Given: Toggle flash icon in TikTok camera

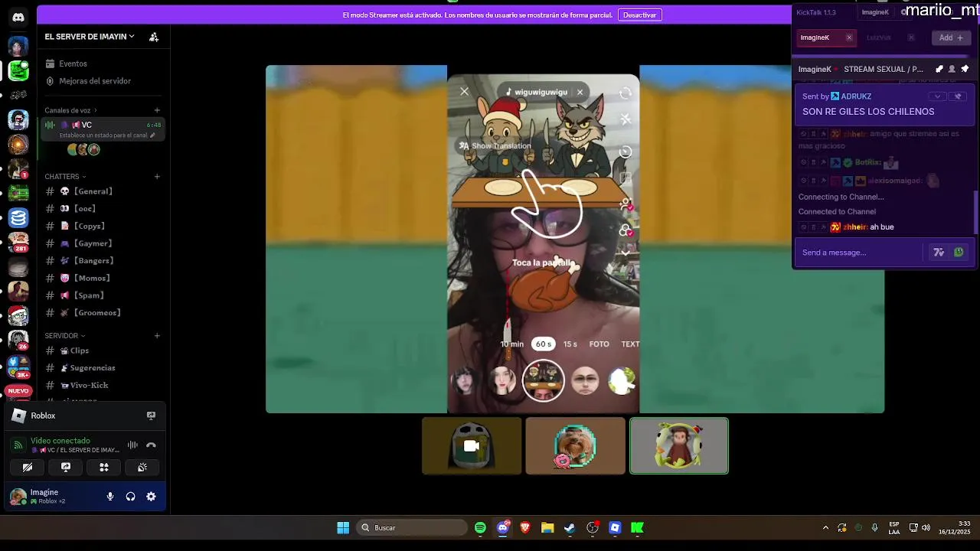Looking at the screenshot, I should 626,119.
